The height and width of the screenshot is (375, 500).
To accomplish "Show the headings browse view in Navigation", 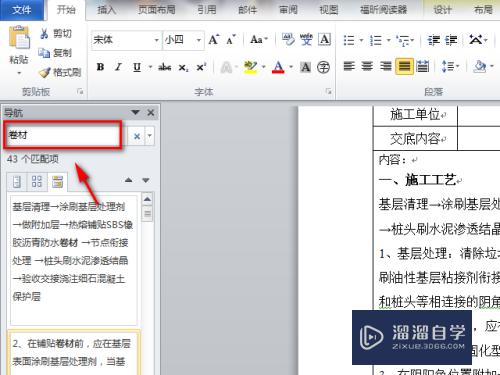I will pyautogui.click(x=17, y=182).
